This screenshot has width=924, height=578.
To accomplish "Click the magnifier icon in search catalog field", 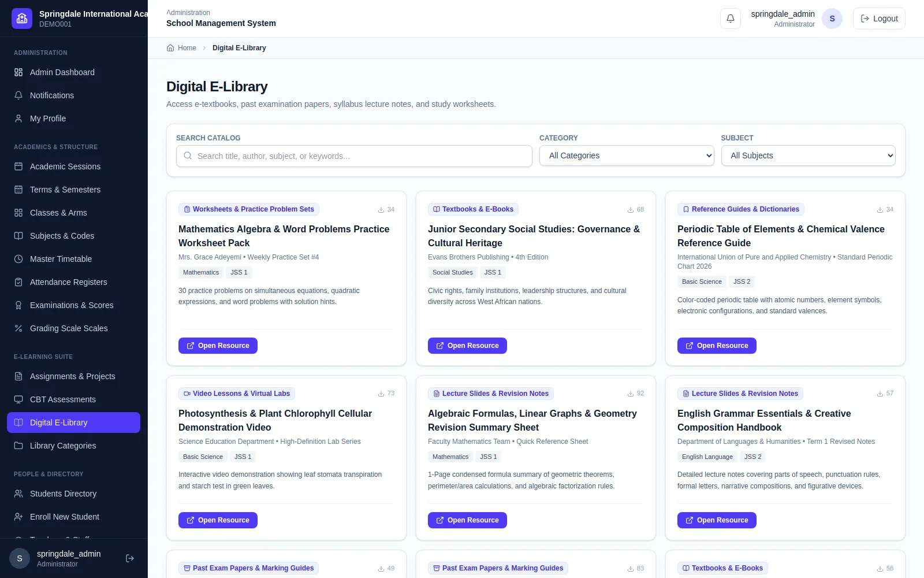I will (188, 155).
